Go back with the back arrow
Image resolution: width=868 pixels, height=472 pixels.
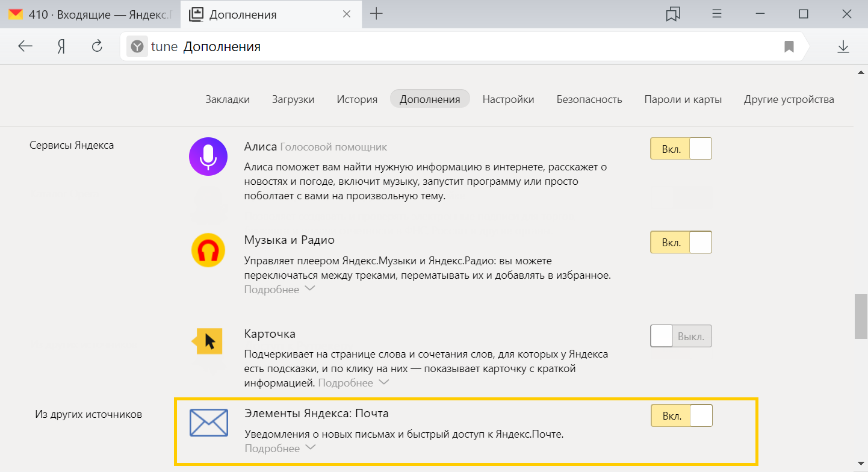[25, 46]
